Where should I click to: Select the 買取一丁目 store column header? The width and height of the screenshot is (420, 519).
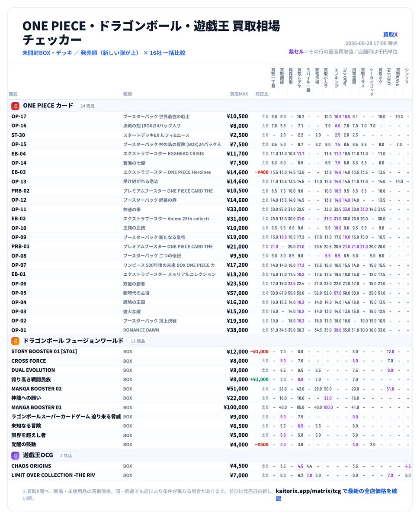pos(273,78)
